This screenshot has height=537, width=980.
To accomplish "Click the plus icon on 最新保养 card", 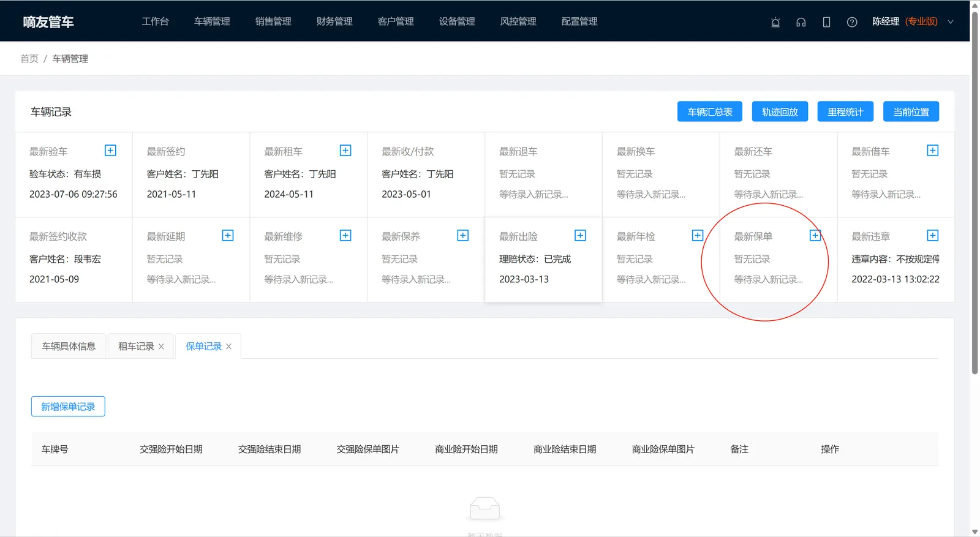I will click(463, 236).
